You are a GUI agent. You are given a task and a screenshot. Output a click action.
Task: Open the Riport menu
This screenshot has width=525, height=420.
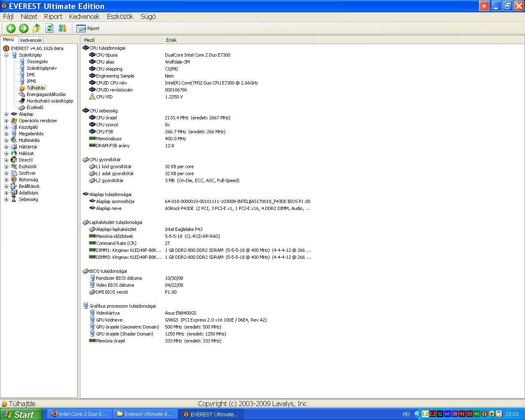tap(53, 16)
